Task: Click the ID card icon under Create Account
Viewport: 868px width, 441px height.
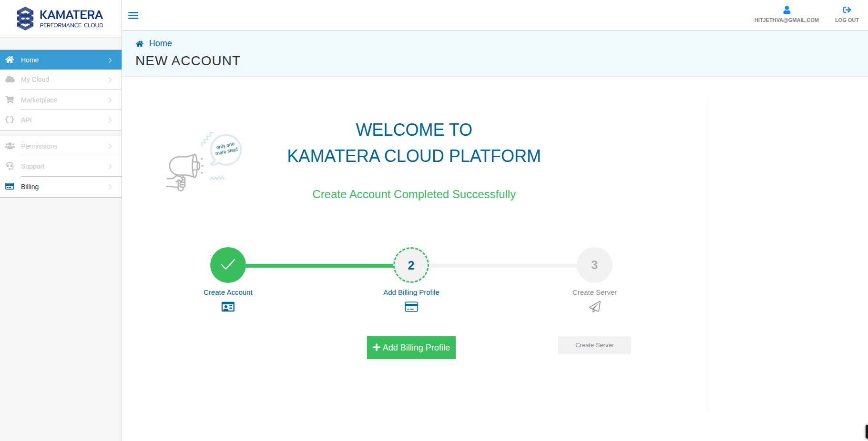Action: coord(228,307)
